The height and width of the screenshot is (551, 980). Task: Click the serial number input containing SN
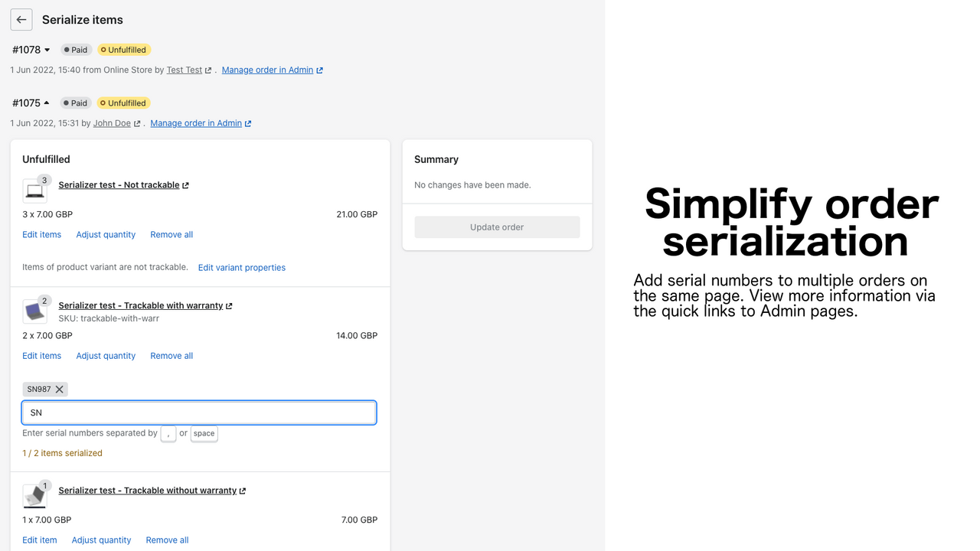point(199,412)
